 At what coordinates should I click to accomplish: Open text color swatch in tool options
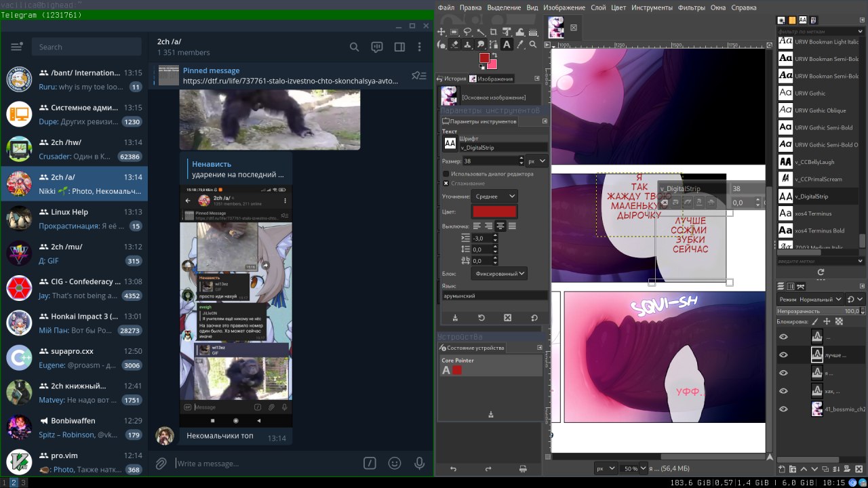click(x=494, y=211)
